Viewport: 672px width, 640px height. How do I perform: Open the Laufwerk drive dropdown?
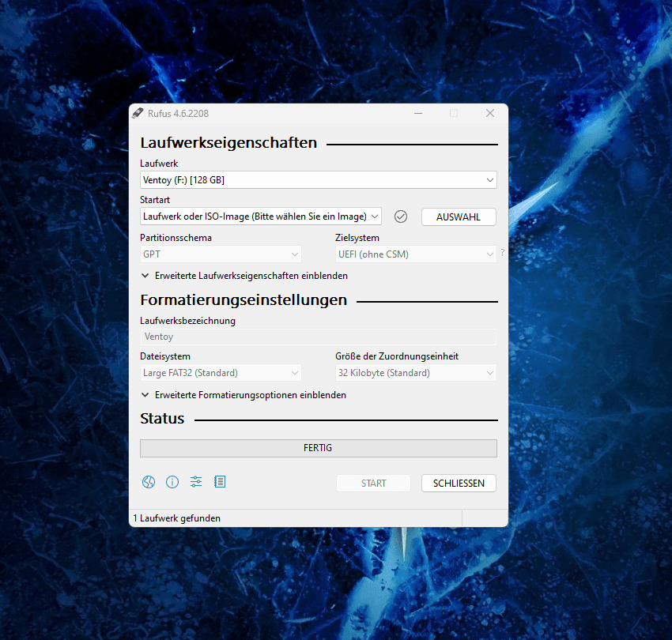(318, 180)
